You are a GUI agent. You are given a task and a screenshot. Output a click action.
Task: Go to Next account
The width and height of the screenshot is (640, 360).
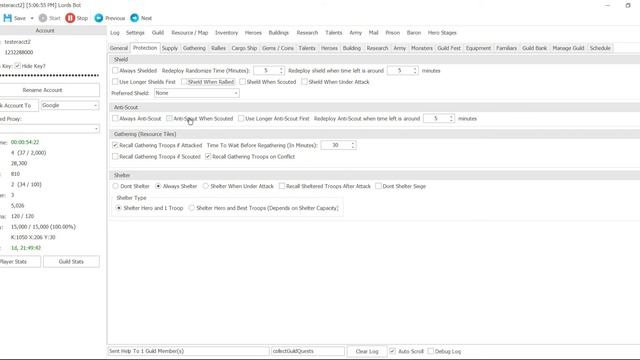pos(141,18)
